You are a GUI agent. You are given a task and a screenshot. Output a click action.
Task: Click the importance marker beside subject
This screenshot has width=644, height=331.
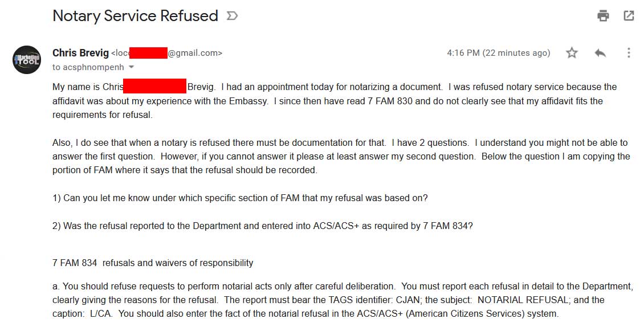[232, 16]
